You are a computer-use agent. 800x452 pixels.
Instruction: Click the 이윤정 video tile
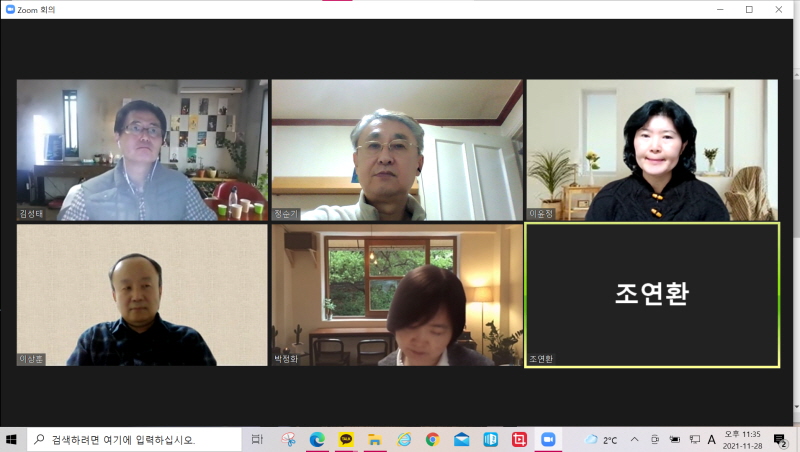(652, 150)
